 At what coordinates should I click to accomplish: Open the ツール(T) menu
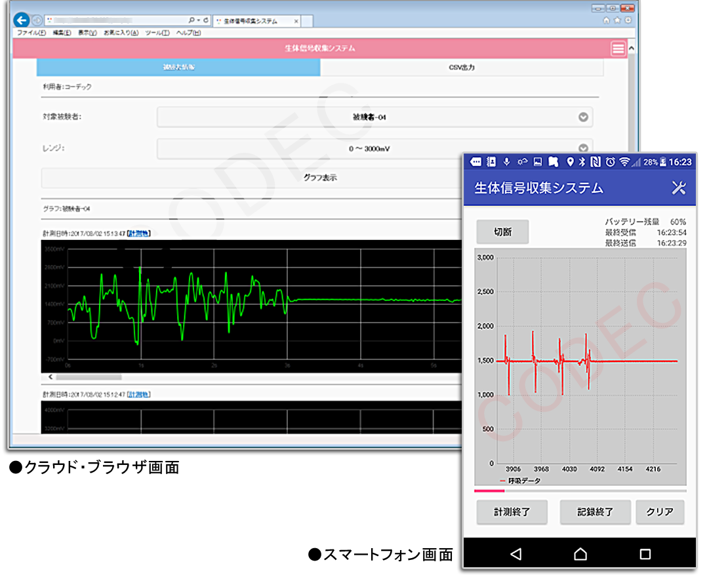click(x=157, y=33)
